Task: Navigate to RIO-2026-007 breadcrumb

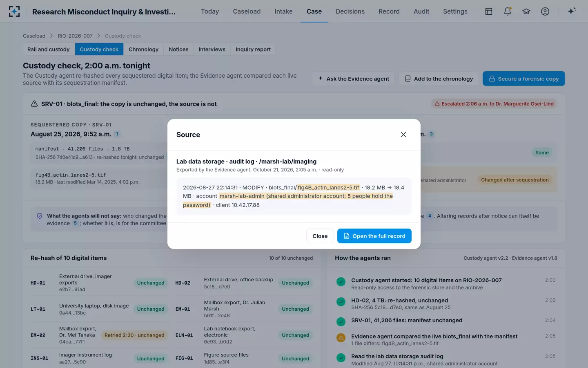Action: pos(75,36)
